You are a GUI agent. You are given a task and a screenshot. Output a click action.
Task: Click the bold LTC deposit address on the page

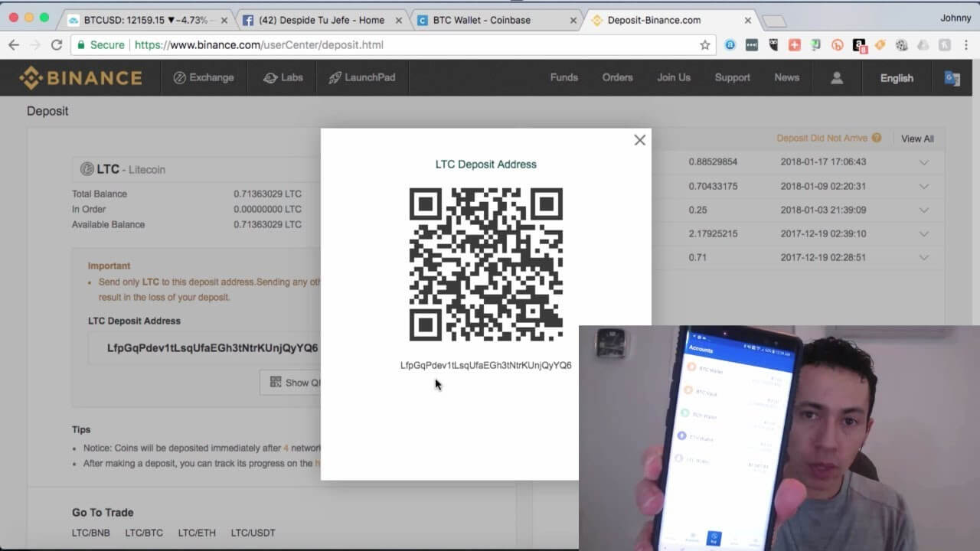[212, 348]
